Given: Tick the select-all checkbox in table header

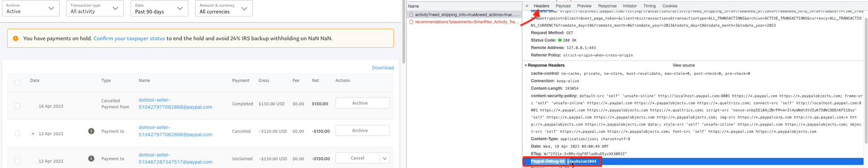Looking at the screenshot, I should pos(17,82).
